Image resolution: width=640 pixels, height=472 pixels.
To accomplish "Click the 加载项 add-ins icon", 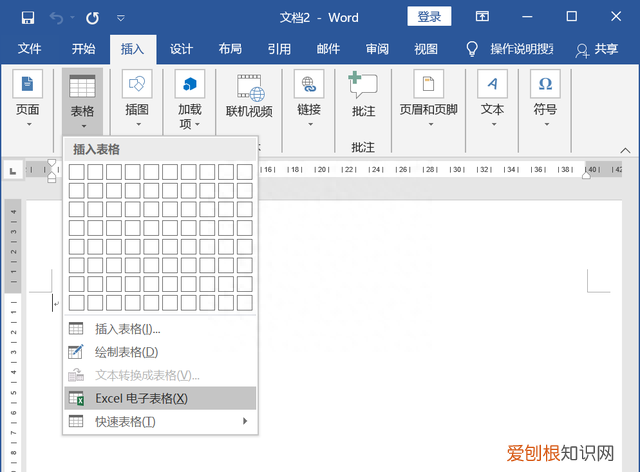I will pos(190,84).
